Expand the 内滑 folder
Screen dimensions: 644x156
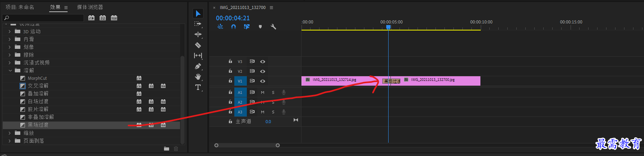pyautogui.click(x=10, y=39)
